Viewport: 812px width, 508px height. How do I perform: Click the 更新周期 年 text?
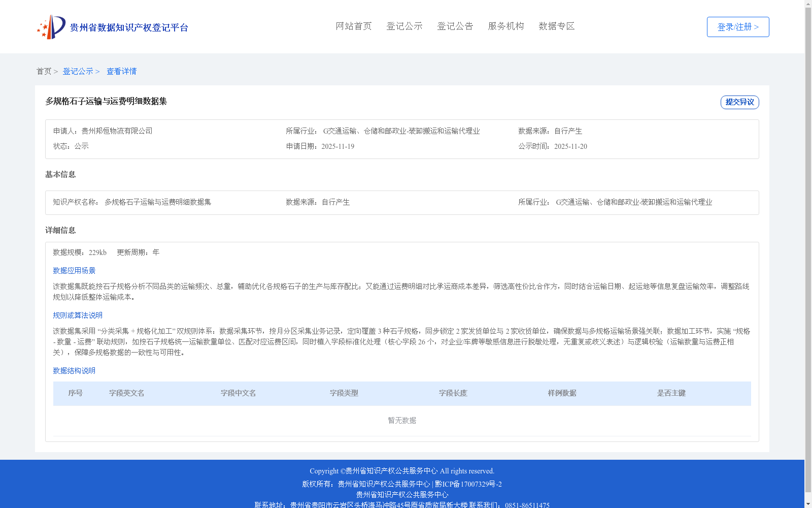pos(138,252)
